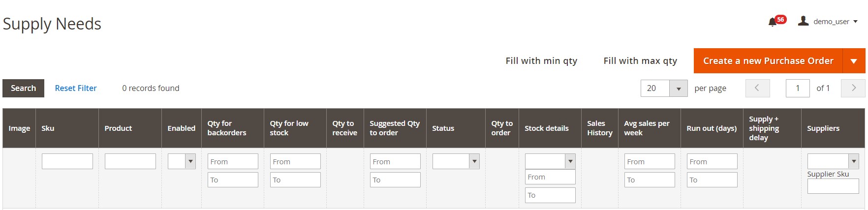Open the Status filter dropdown

pos(456,161)
